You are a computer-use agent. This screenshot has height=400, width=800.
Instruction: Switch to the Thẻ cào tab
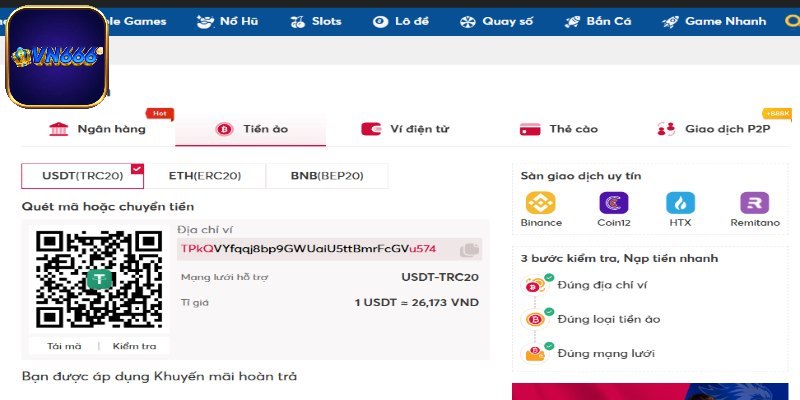coord(559,129)
